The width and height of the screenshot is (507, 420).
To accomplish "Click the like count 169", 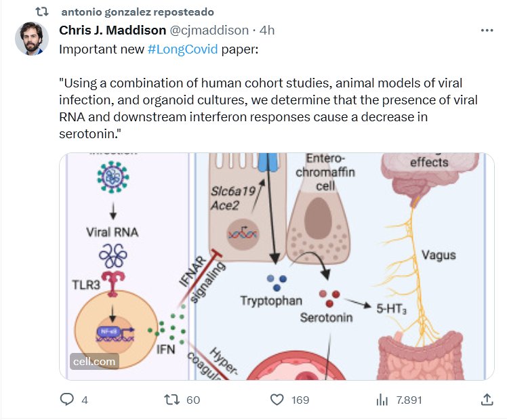I will (x=300, y=400).
